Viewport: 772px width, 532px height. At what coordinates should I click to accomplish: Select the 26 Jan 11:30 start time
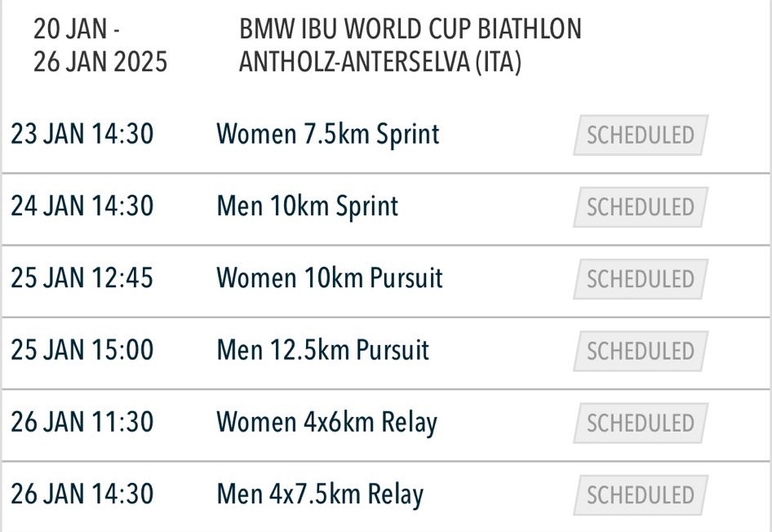coord(82,422)
